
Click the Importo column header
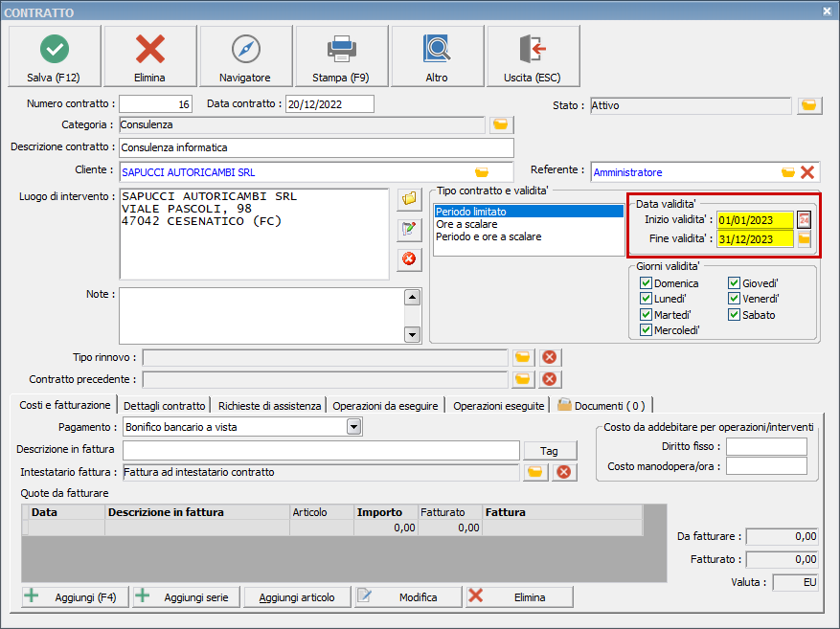point(386,512)
